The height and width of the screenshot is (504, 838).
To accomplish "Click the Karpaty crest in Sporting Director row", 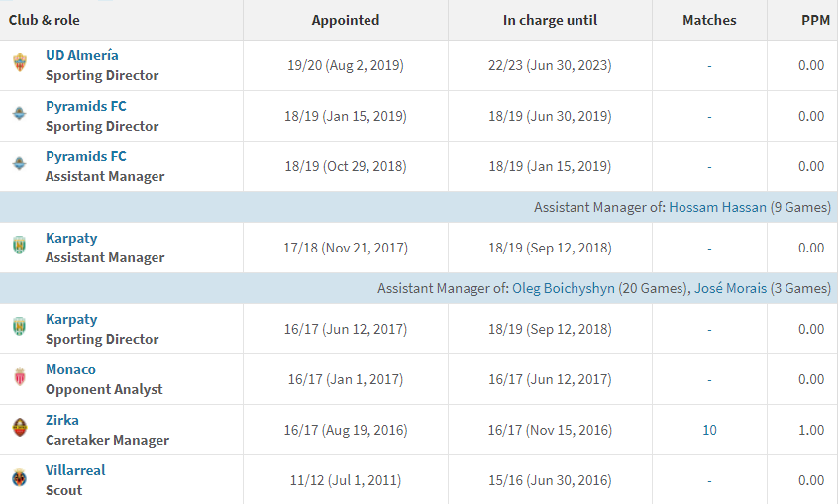I will [19, 329].
